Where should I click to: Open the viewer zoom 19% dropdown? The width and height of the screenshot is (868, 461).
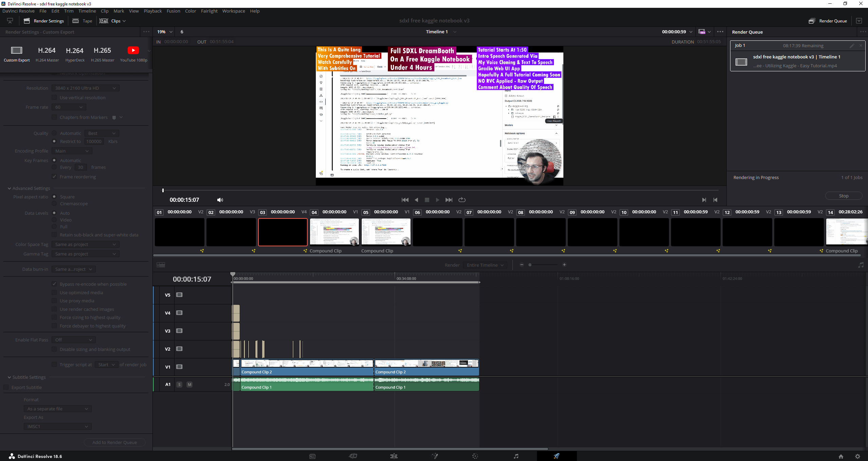coord(165,32)
